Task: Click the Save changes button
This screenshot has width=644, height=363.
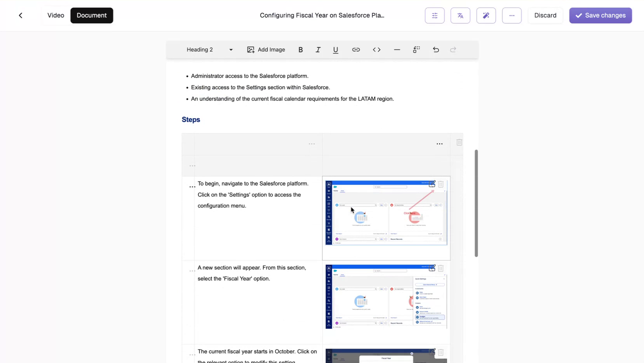Action: [x=600, y=16]
